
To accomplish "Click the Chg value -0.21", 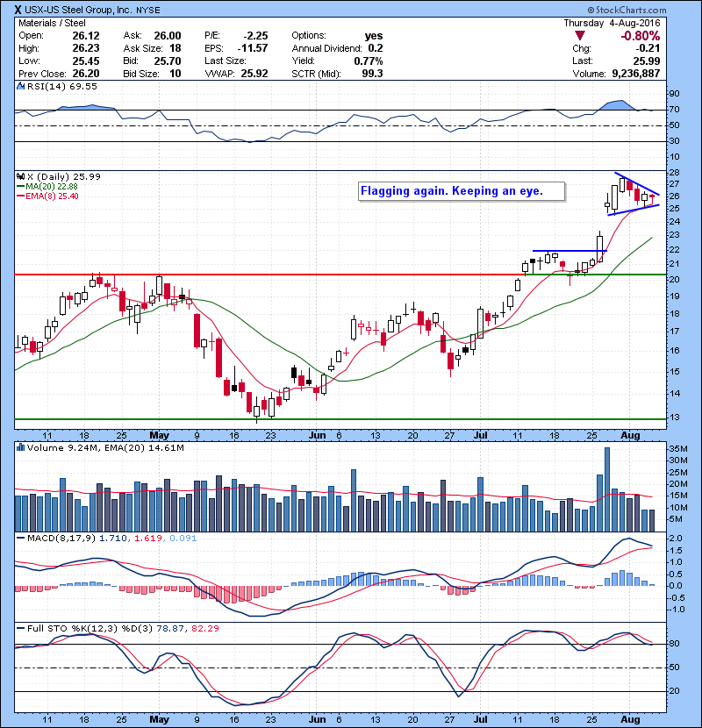I will pyautogui.click(x=648, y=48).
